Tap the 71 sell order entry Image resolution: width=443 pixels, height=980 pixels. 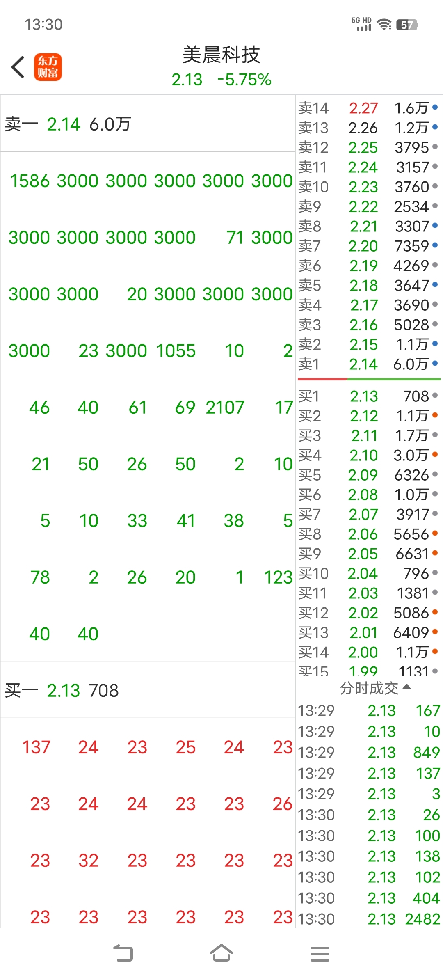(235, 238)
